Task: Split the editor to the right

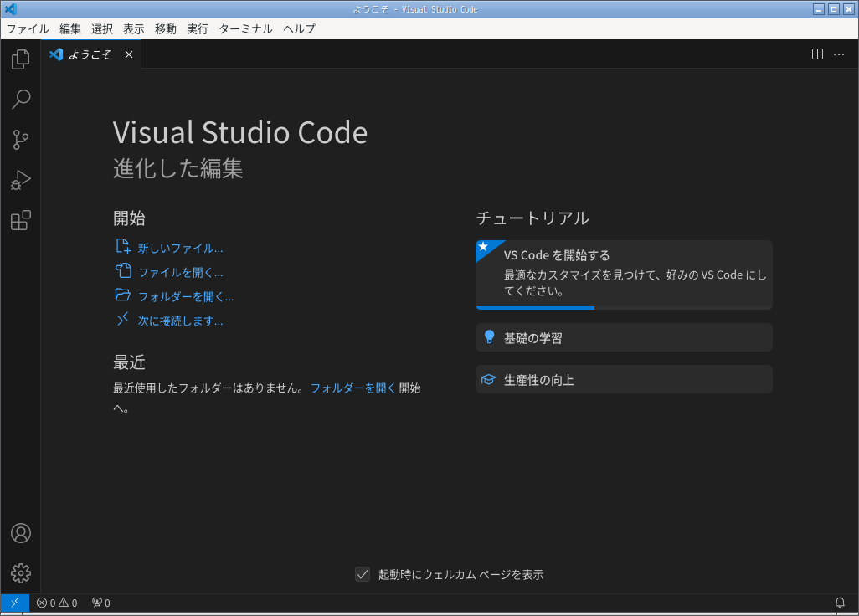Action: point(817,54)
